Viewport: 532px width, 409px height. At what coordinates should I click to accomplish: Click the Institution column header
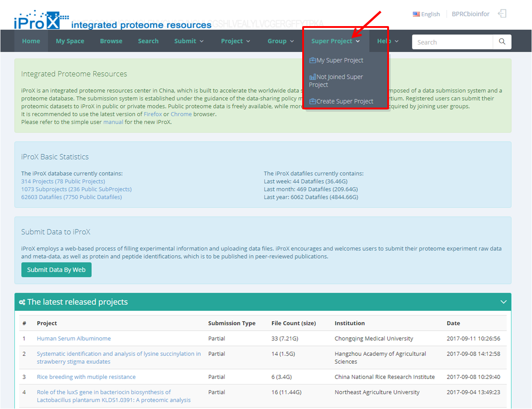(349, 323)
